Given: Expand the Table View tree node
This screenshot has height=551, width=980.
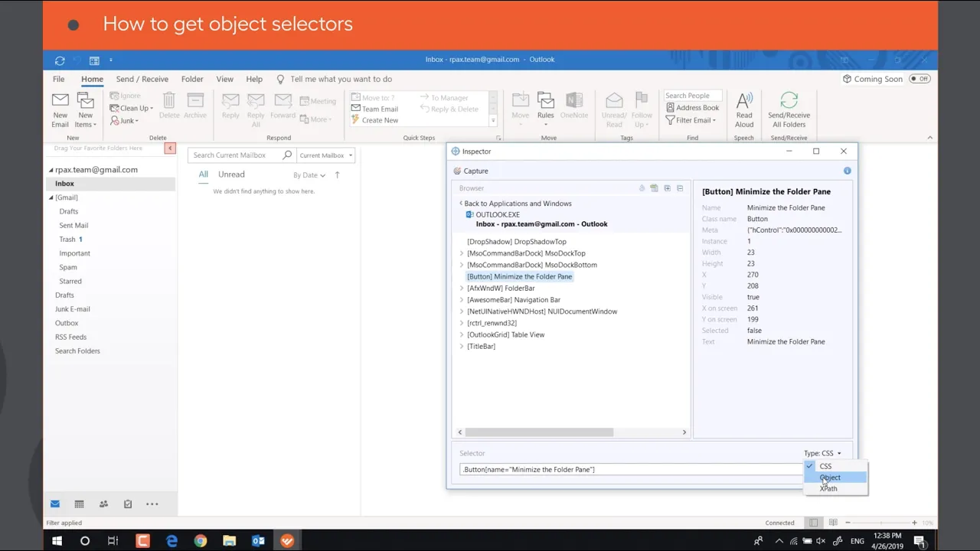Looking at the screenshot, I should coord(462,334).
